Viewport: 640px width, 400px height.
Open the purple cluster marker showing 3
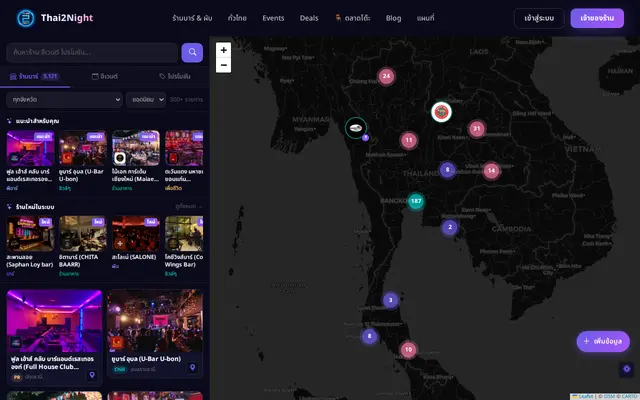click(x=390, y=300)
